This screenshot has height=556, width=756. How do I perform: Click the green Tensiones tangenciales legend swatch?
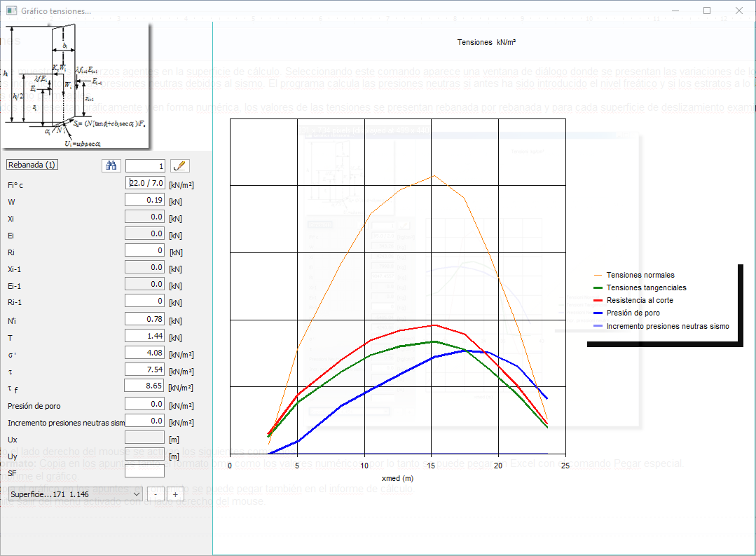point(598,287)
